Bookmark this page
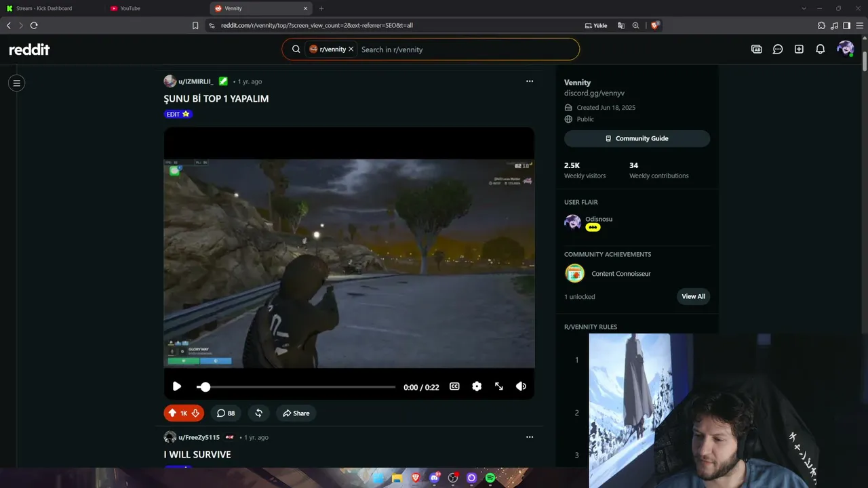This screenshot has width=868, height=488. [195, 25]
